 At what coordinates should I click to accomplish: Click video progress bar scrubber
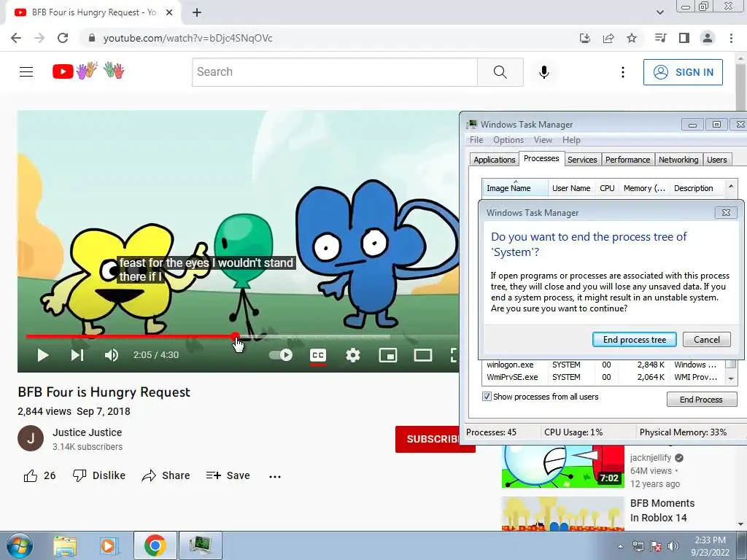(x=236, y=337)
